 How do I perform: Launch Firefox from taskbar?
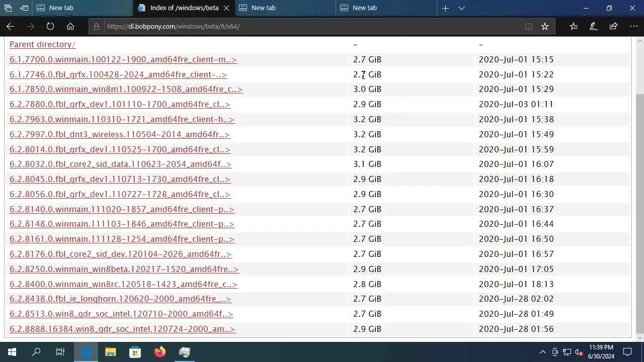pos(160,352)
